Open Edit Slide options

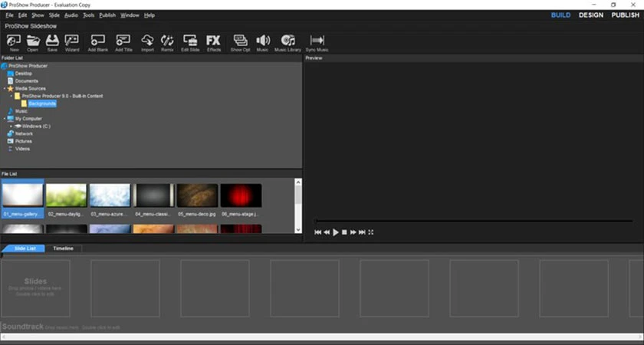point(190,43)
